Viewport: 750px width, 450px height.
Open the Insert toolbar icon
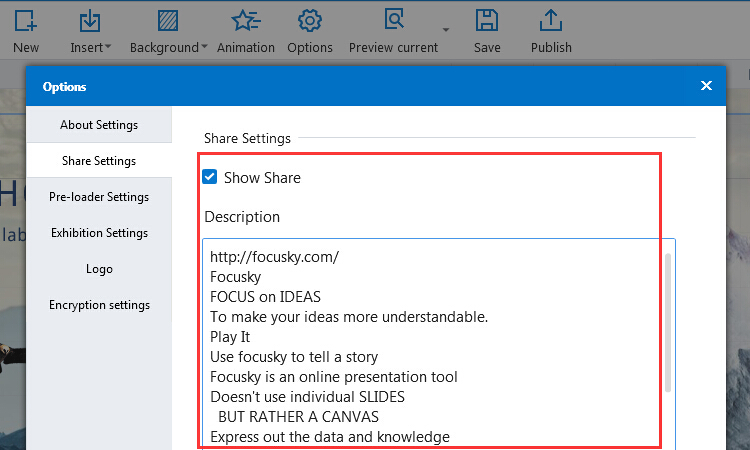pyautogui.click(x=89, y=21)
